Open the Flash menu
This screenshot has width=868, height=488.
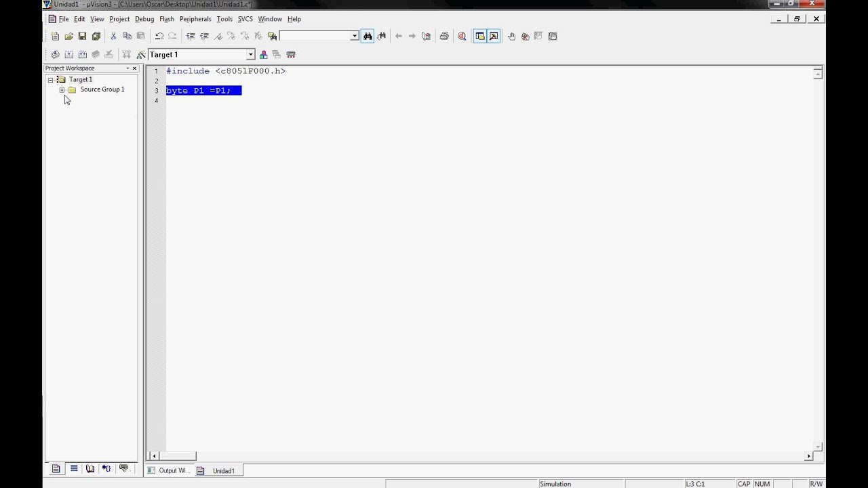click(167, 19)
